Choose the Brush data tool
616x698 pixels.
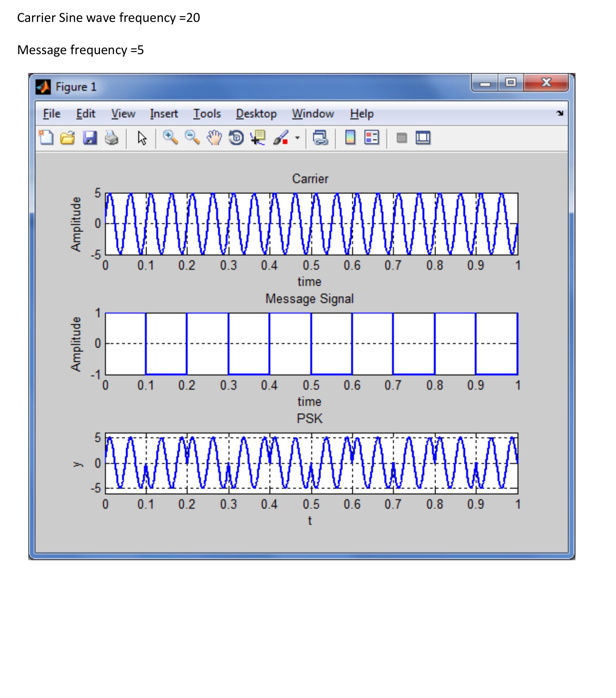pyautogui.click(x=281, y=138)
